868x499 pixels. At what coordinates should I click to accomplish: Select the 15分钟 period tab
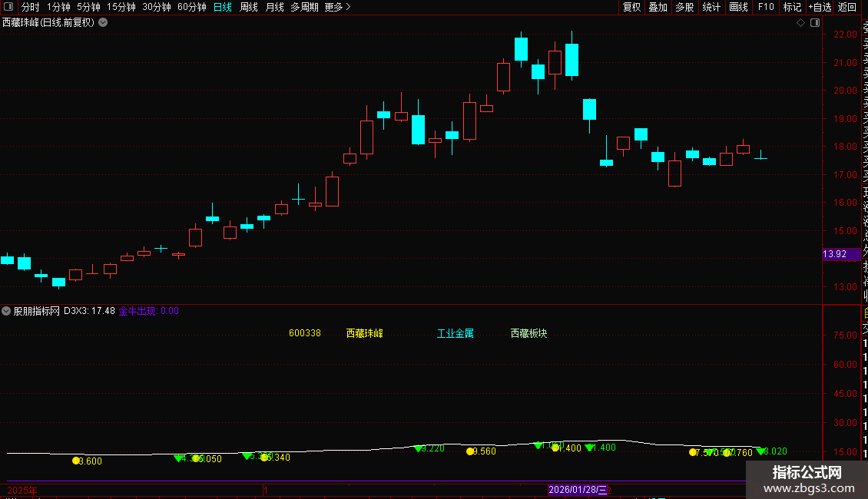[x=121, y=7]
